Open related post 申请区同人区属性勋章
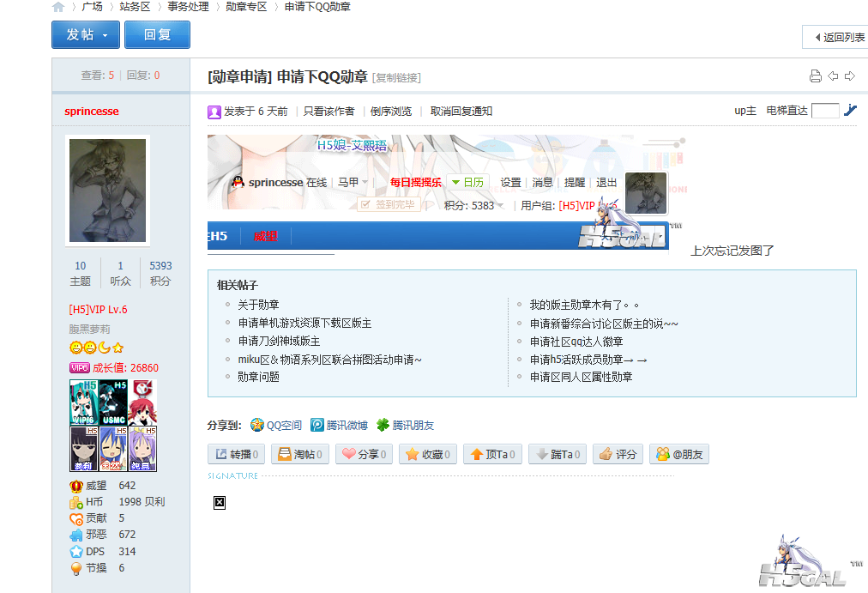Viewport: 868px width, 593px height. pos(582,377)
